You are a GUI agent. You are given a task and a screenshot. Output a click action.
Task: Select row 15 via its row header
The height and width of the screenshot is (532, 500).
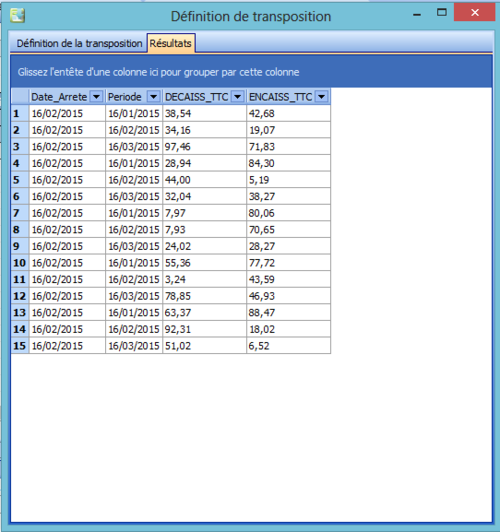(20, 346)
